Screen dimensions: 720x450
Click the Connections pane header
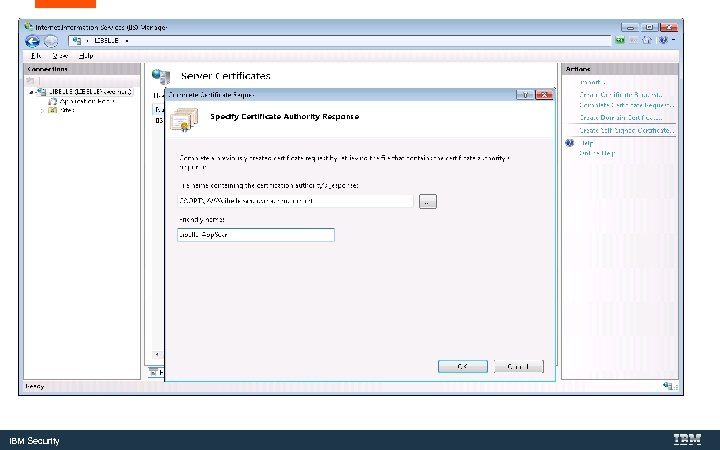click(82, 69)
